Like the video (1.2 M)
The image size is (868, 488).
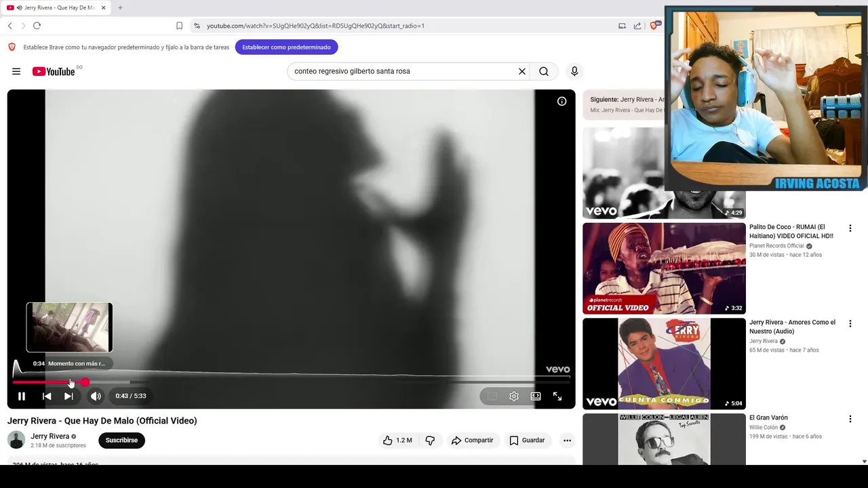397,441
